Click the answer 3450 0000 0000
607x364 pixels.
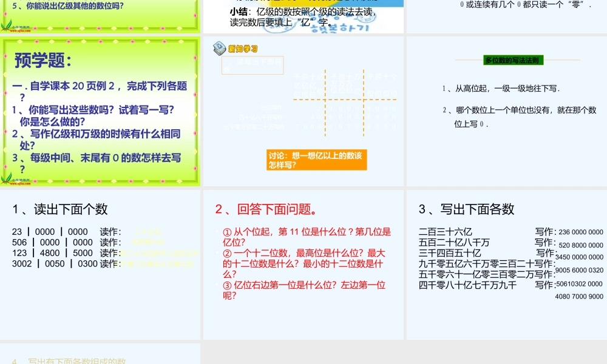point(579,257)
